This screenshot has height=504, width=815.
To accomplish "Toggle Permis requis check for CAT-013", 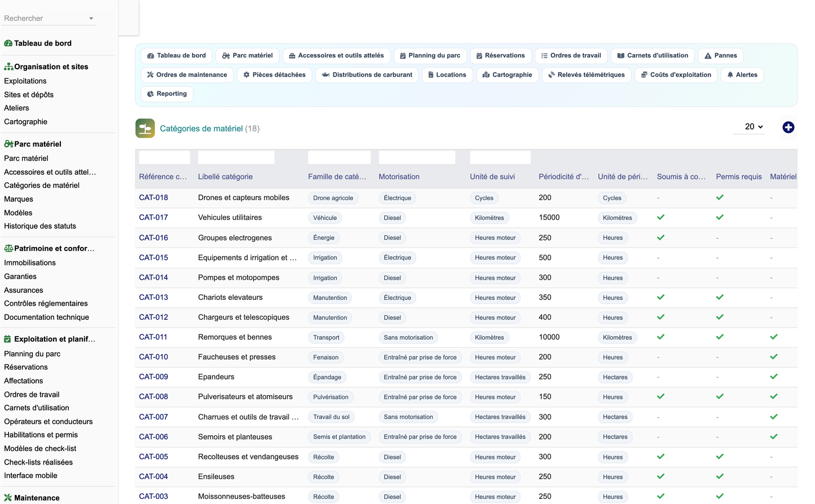I will (x=720, y=297).
